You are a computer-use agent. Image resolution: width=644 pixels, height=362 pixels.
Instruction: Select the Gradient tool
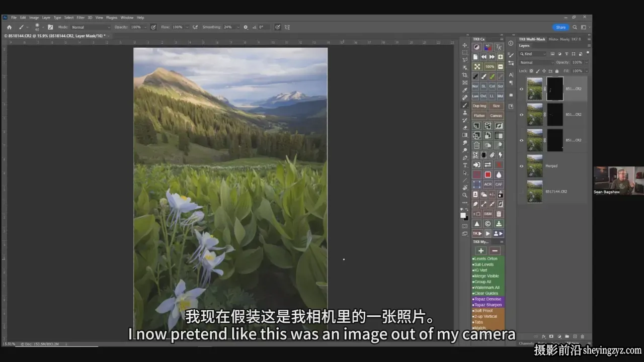tap(465, 135)
